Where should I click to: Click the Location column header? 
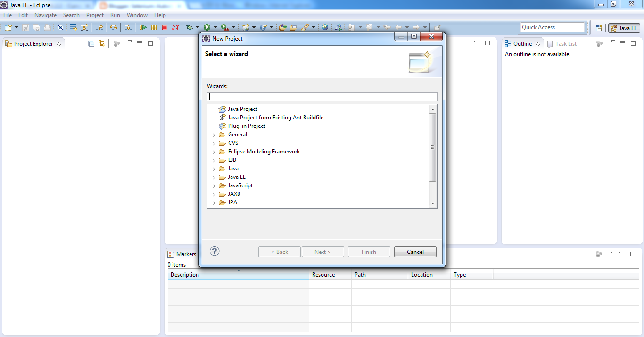(429, 274)
